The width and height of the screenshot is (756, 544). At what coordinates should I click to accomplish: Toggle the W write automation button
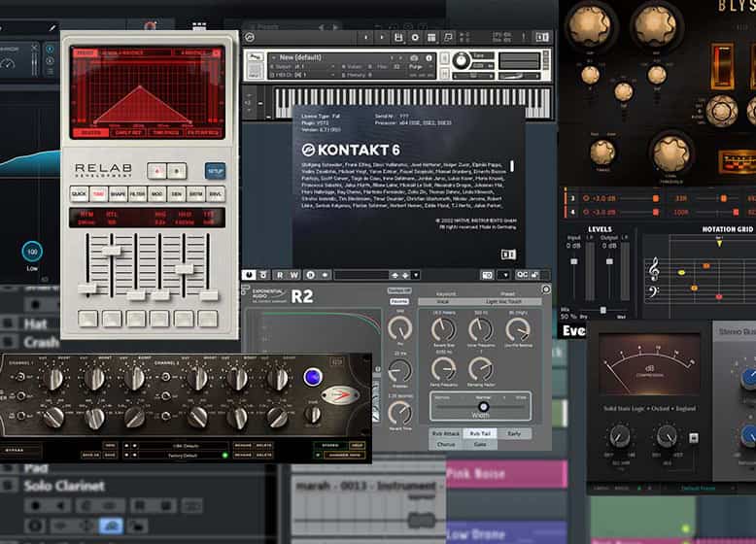click(x=294, y=275)
